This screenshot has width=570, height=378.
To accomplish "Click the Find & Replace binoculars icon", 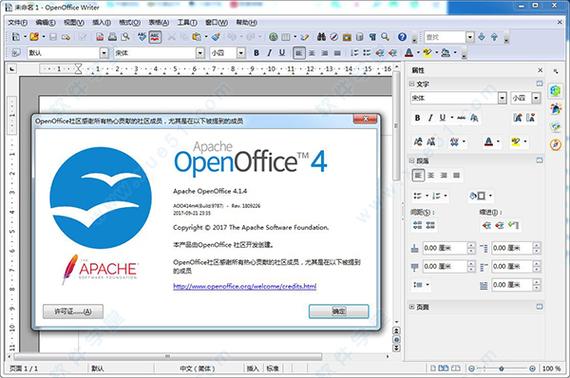I will [321, 37].
